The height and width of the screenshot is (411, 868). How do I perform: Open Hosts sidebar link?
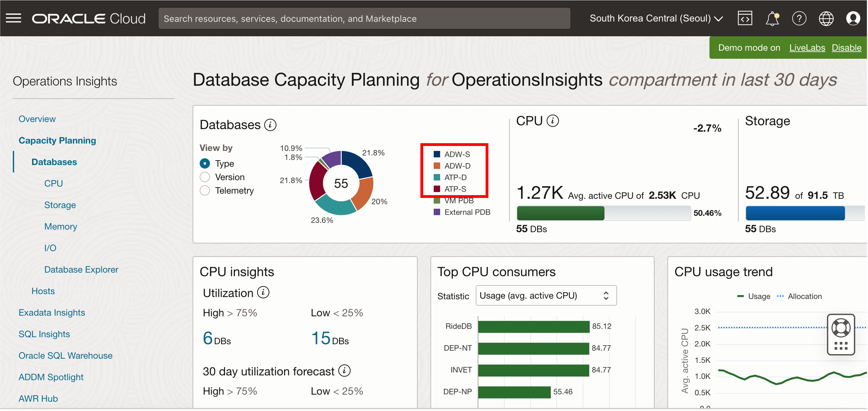coord(43,291)
